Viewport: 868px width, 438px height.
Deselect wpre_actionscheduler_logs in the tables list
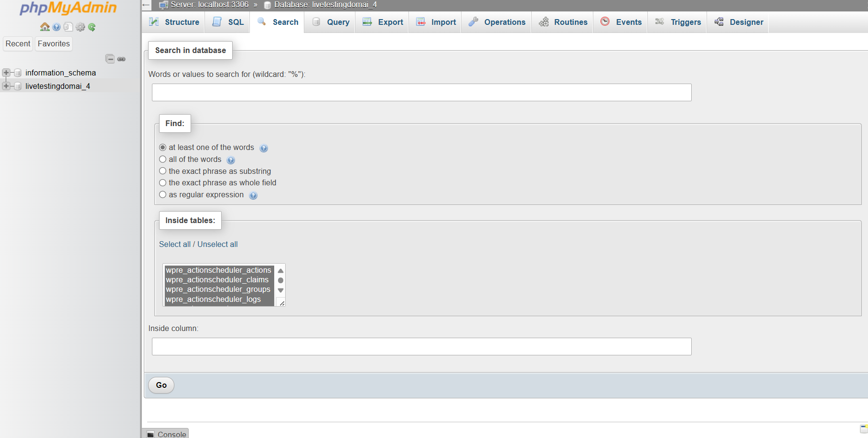coord(214,299)
